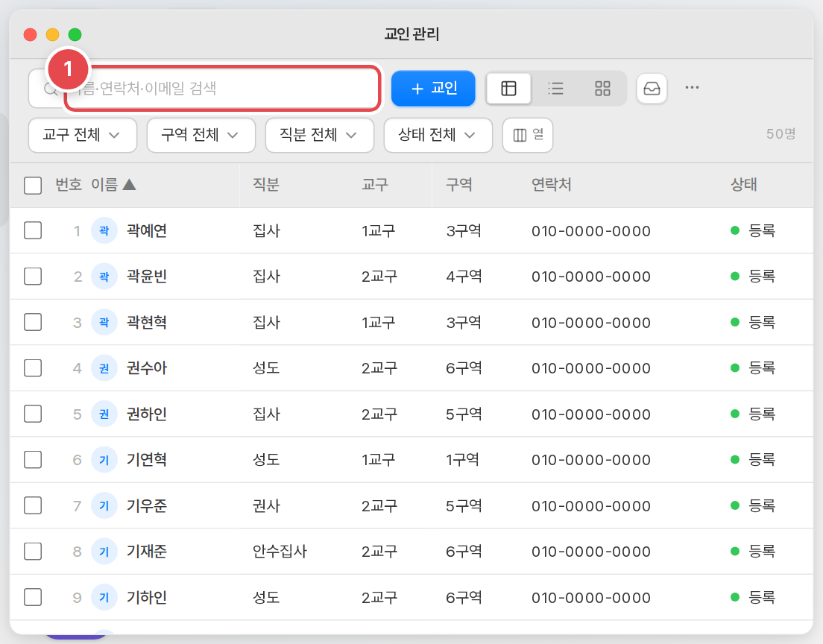This screenshot has height=644, width=823.
Task: Switch to table view icon
Action: click(x=508, y=88)
